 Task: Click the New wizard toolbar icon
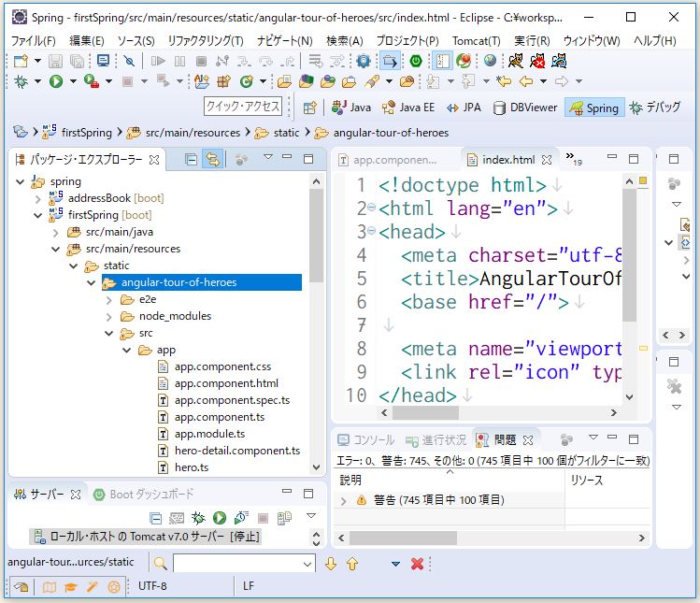click(21, 61)
